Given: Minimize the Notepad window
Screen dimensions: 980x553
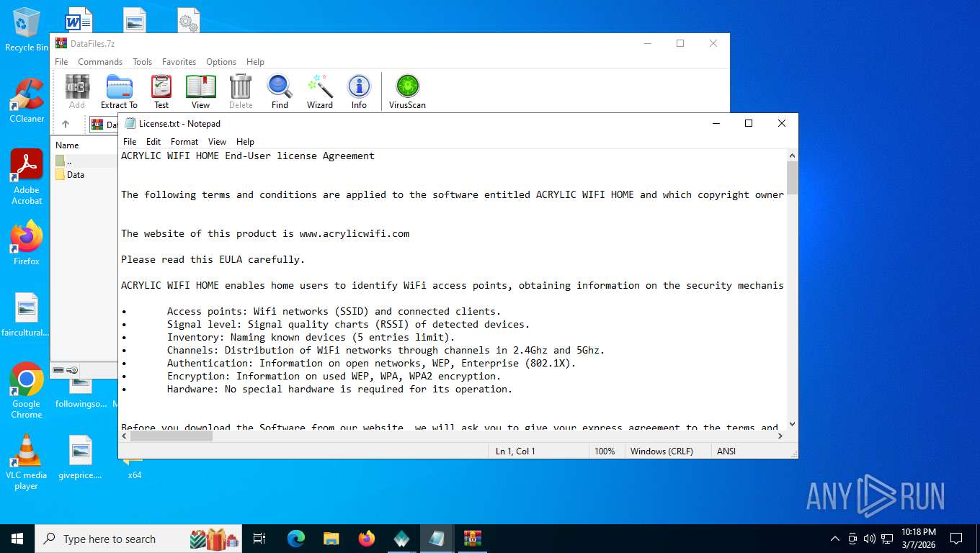Looking at the screenshot, I should 716,123.
